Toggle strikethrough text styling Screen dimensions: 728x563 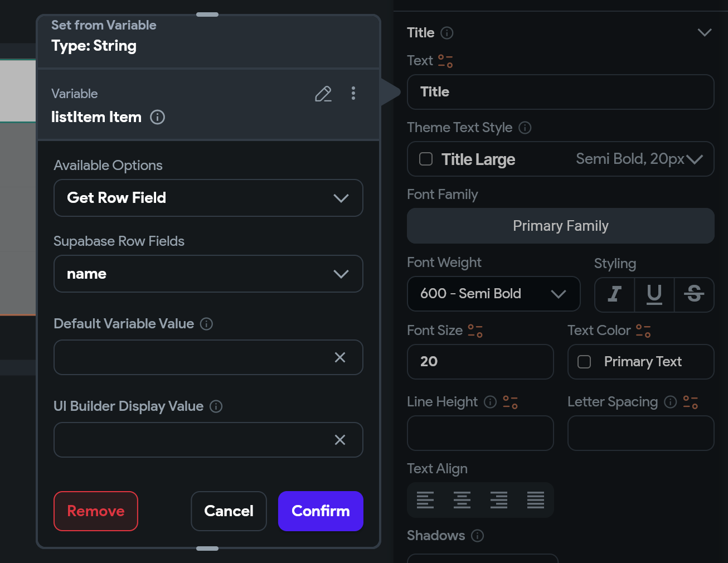[694, 294]
